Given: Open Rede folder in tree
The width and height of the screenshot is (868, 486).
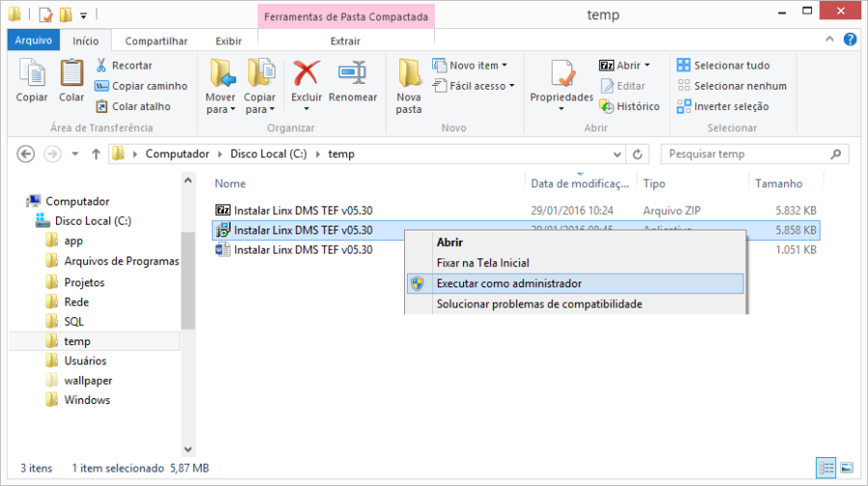Looking at the screenshot, I should (67, 302).
